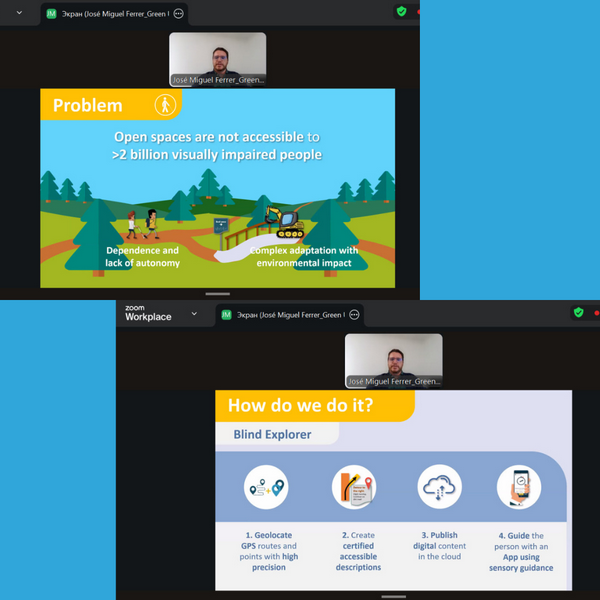
Task: Click the speaker video above the How do we do it slide
Action: coord(393,360)
